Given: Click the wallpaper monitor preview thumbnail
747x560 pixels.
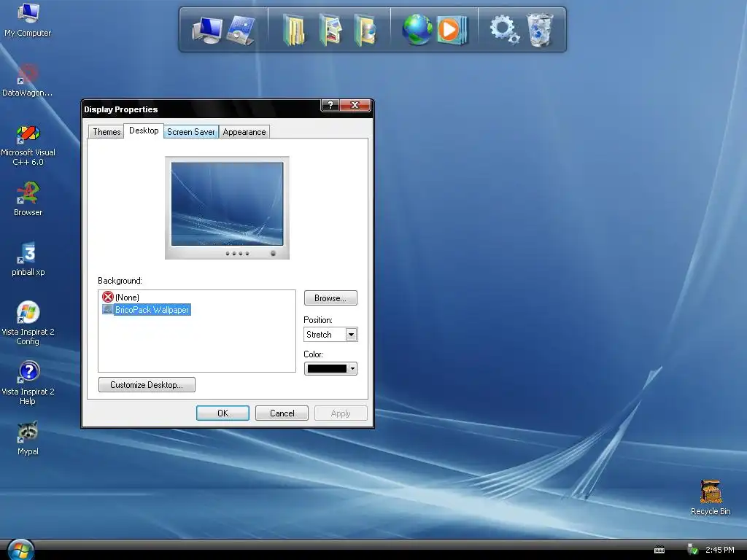Looking at the screenshot, I should coord(228,208).
